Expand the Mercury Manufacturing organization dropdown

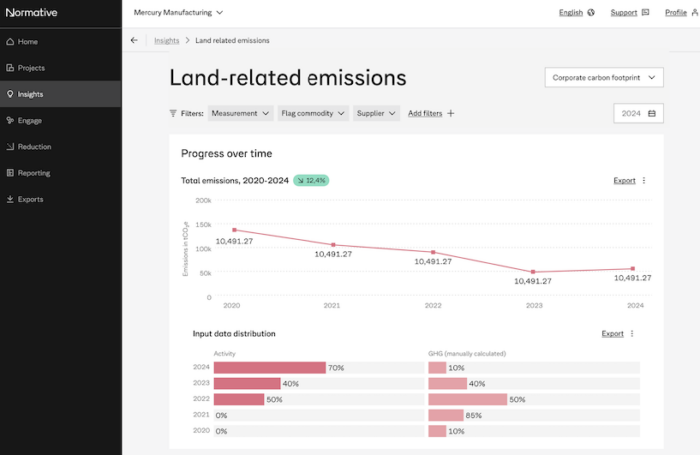click(179, 13)
